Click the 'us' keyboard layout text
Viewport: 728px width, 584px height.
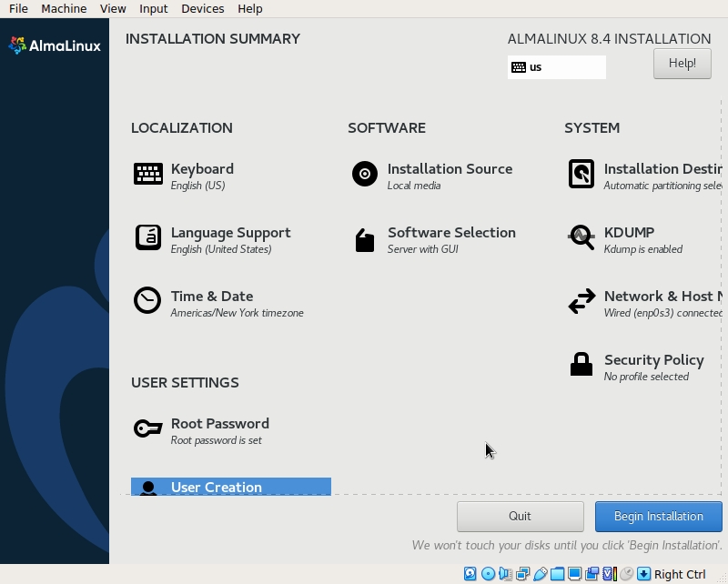tap(535, 67)
